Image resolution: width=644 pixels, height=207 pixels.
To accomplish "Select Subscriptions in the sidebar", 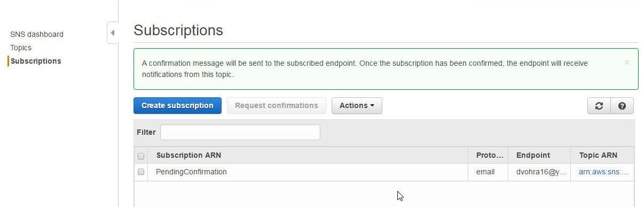I will click(x=36, y=61).
